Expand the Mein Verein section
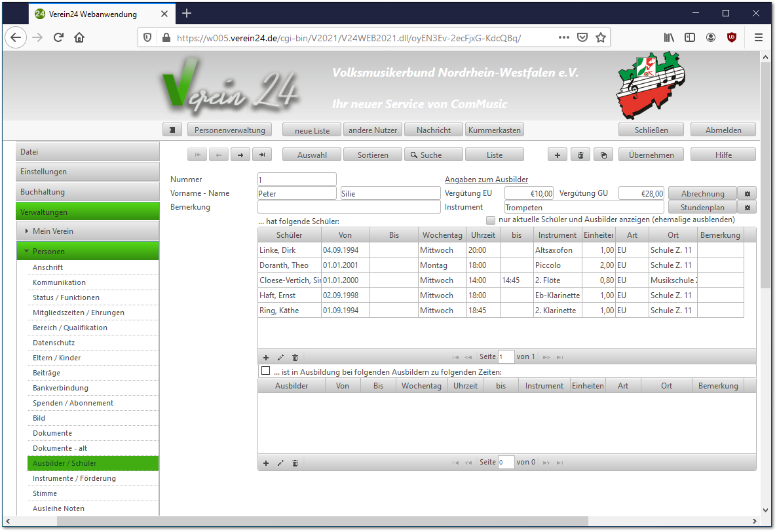This screenshot has width=777, height=532. point(88,231)
